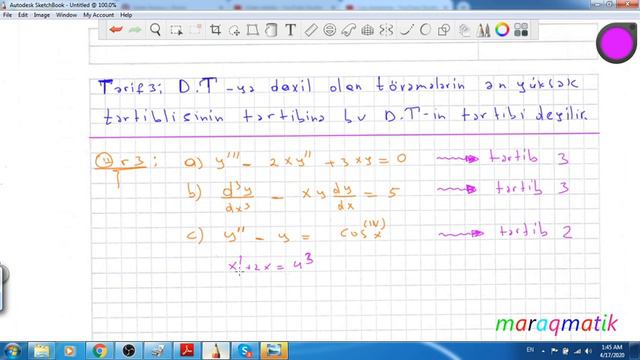
Task: Open the media player taskbar icon
Action: pyautogui.click(x=69, y=351)
